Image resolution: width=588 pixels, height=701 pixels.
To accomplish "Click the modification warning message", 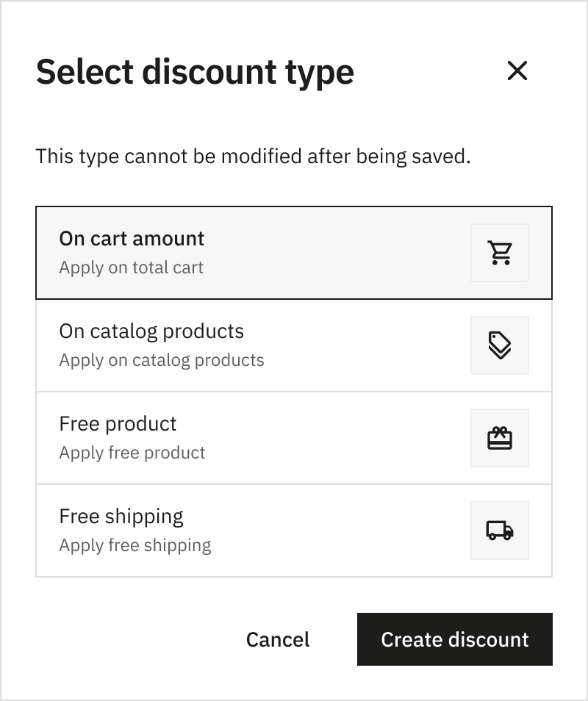I will (x=253, y=157).
